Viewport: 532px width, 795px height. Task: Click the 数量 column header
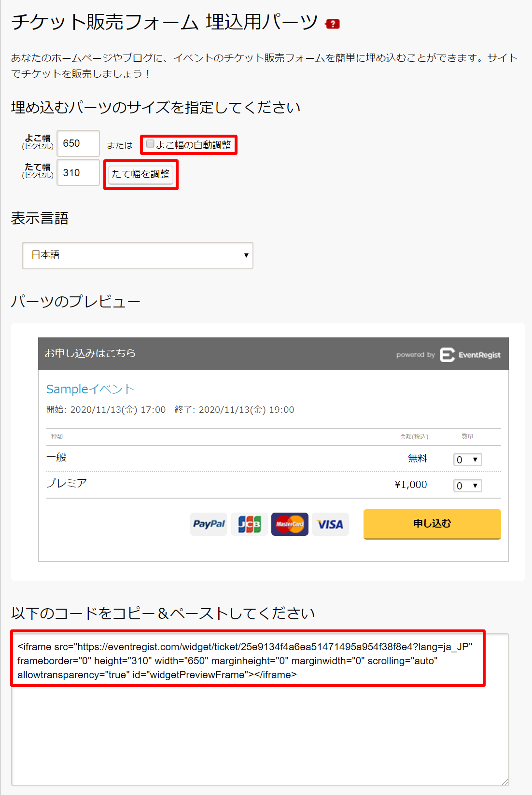coord(467,437)
